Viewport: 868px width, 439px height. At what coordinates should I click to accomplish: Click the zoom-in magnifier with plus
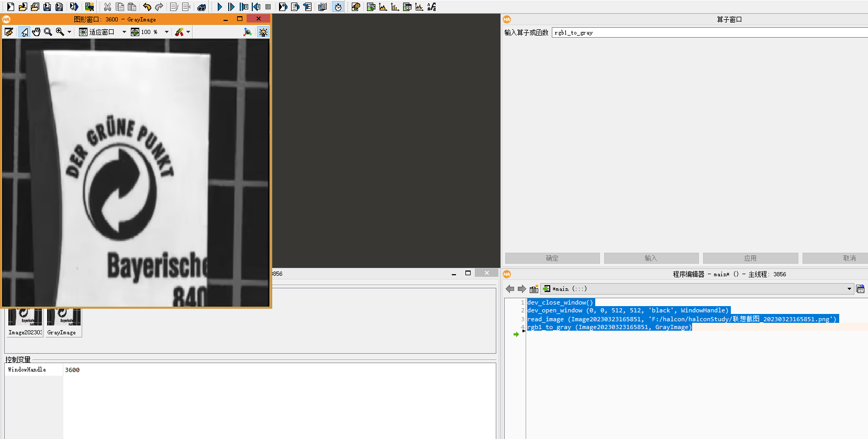pyautogui.click(x=60, y=32)
